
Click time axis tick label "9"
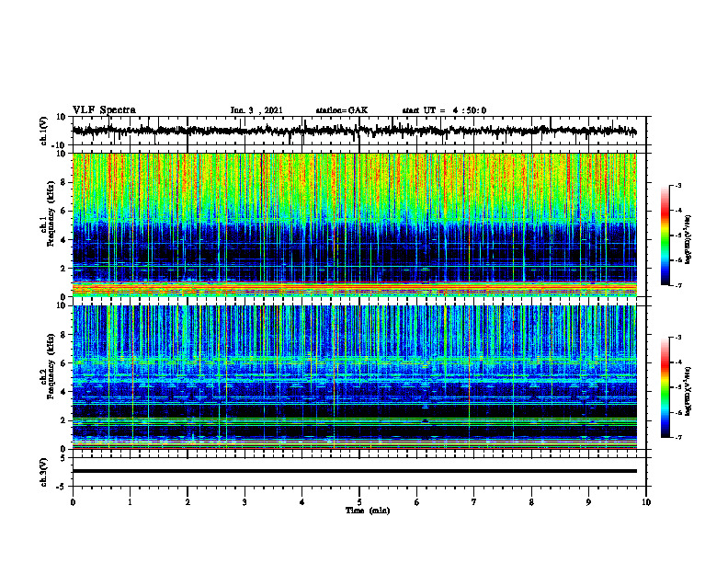tap(588, 502)
